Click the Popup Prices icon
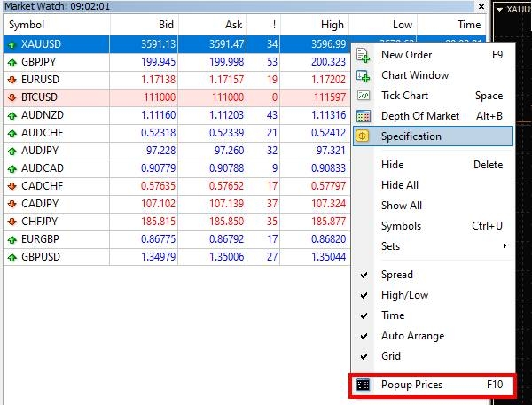Image resolution: width=532 pixels, height=405 pixels. pyautogui.click(x=364, y=385)
